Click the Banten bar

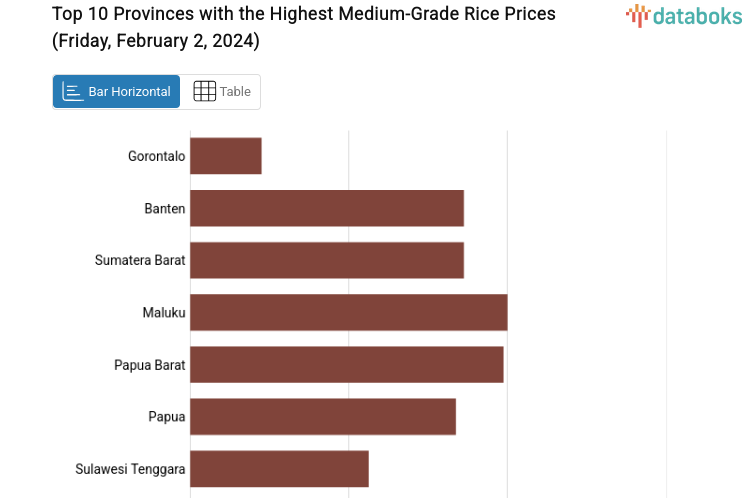(327, 208)
